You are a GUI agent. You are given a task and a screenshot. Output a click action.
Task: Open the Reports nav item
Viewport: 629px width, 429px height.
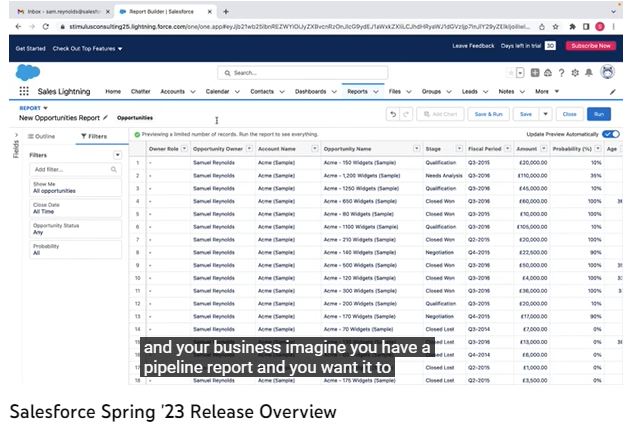(x=357, y=91)
